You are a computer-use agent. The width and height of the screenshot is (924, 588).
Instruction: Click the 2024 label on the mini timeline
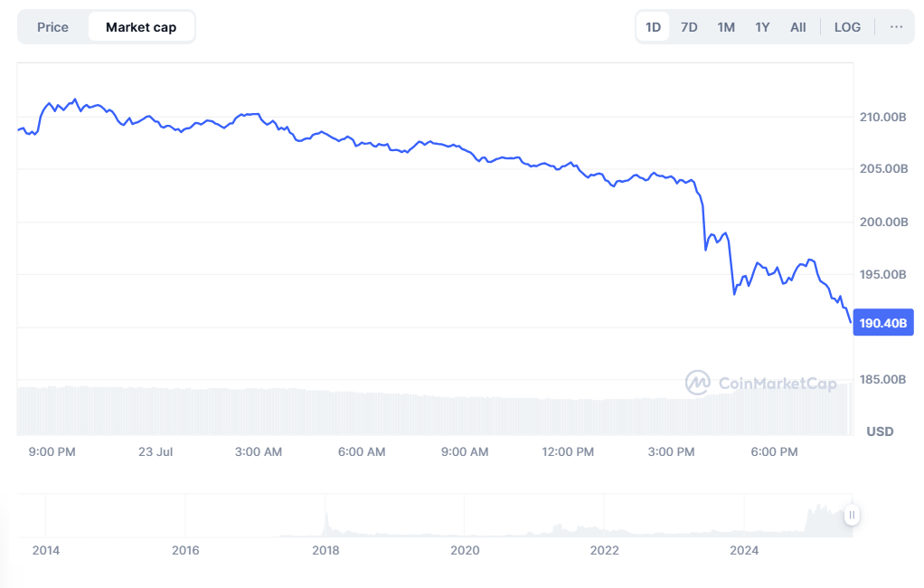pos(745,550)
